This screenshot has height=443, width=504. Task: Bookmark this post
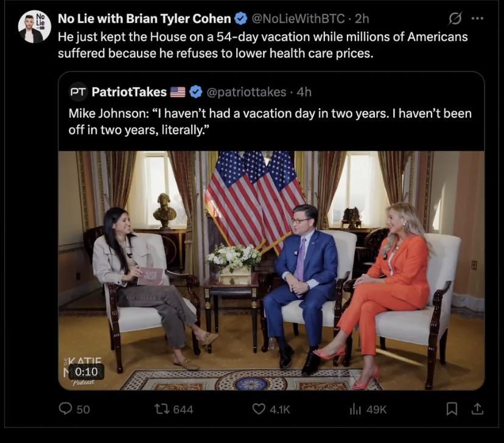[x=452, y=409]
